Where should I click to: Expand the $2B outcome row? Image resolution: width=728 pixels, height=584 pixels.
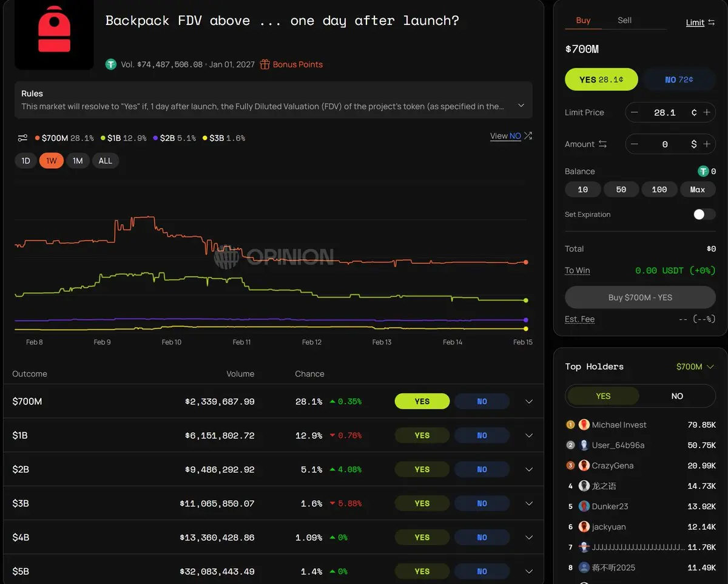click(x=529, y=469)
